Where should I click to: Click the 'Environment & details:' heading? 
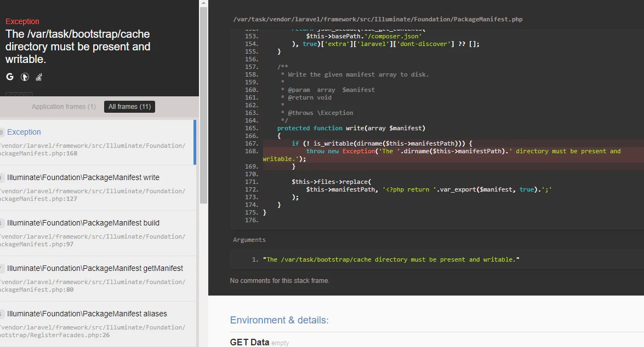pyautogui.click(x=280, y=320)
